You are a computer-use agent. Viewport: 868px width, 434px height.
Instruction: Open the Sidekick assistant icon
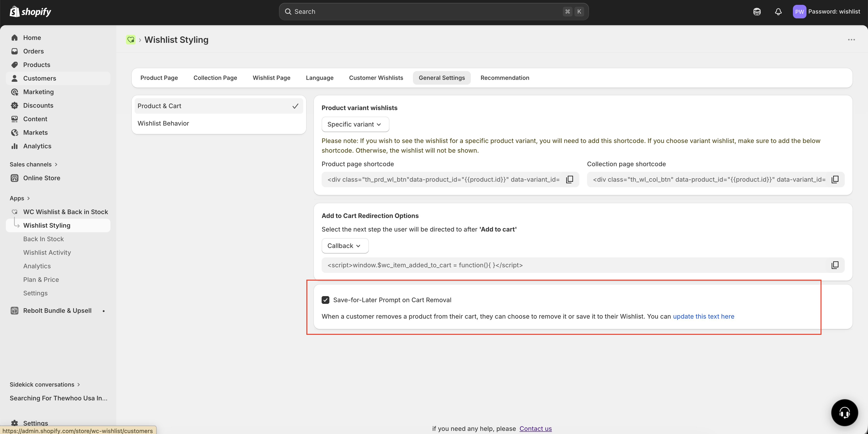click(757, 12)
